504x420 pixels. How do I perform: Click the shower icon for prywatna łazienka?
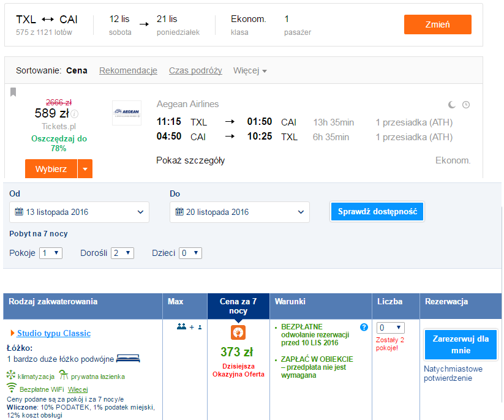pyautogui.click(x=64, y=375)
